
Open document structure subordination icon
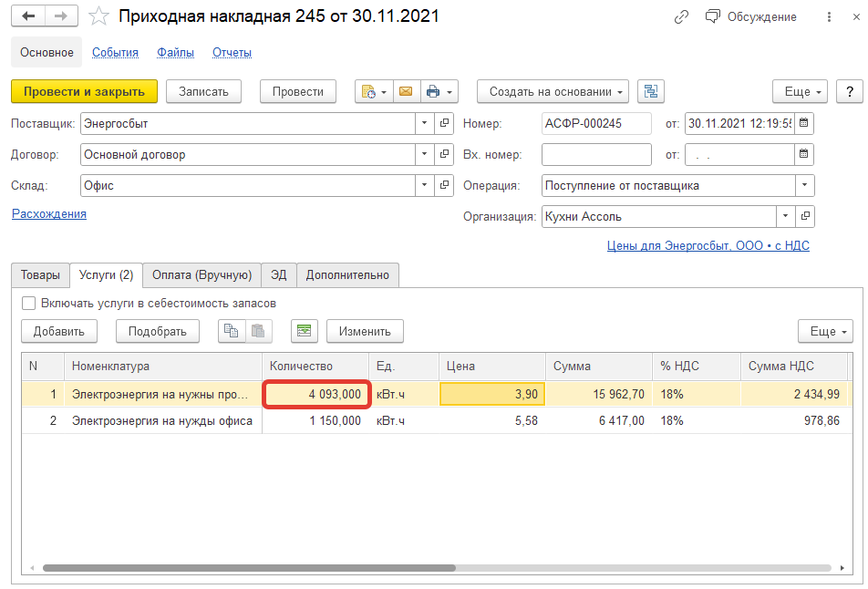(x=651, y=91)
